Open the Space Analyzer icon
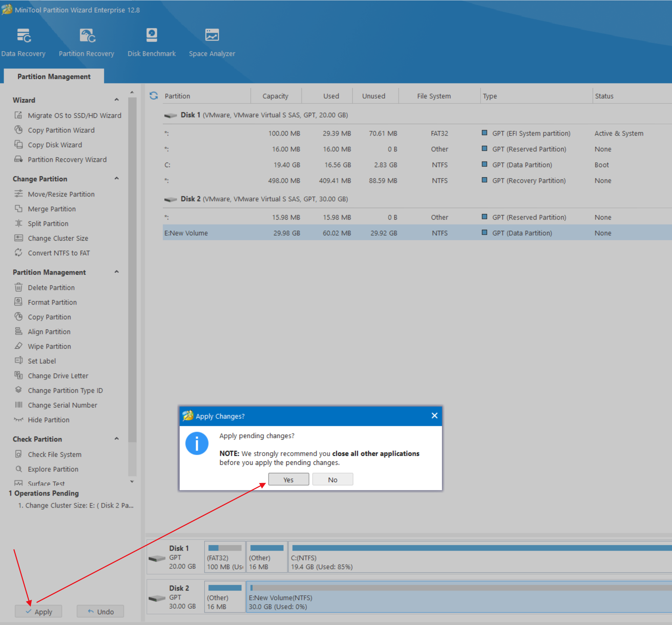This screenshot has height=625, width=672. click(x=212, y=35)
